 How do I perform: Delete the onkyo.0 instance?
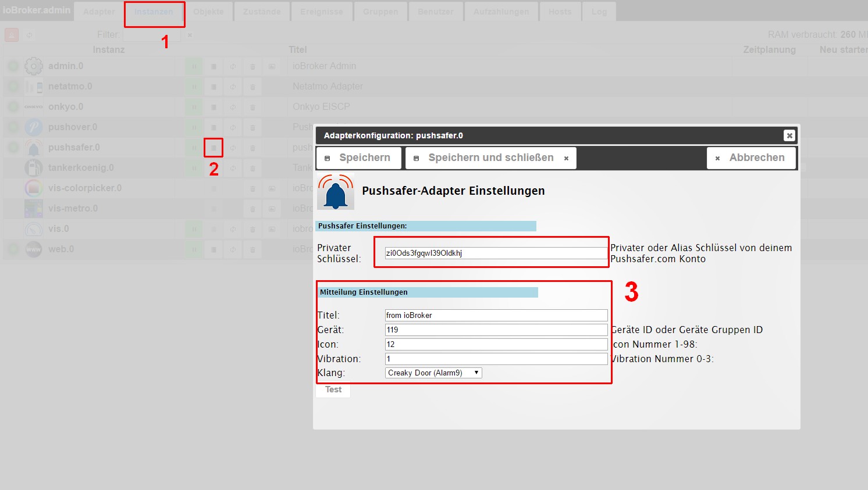coord(252,107)
